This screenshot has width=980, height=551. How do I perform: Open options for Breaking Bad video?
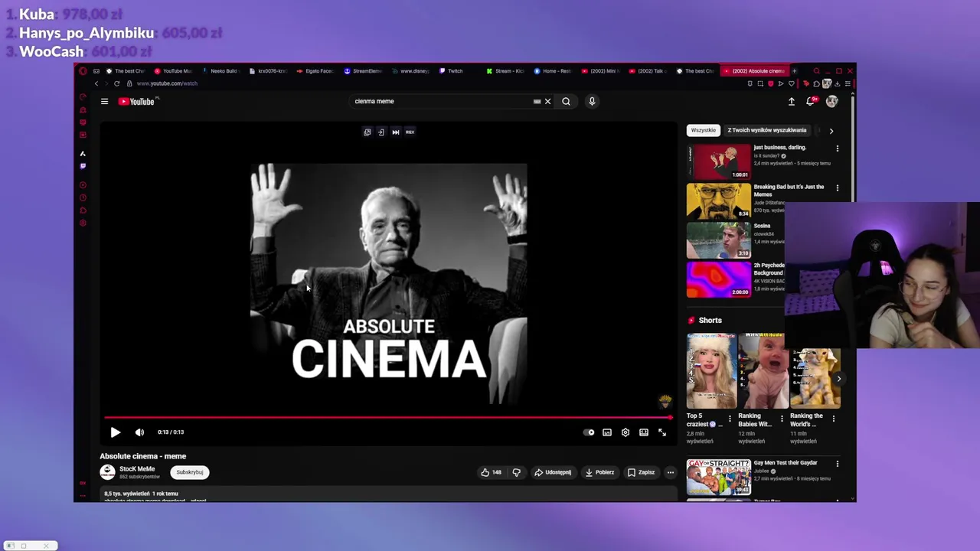tap(837, 187)
